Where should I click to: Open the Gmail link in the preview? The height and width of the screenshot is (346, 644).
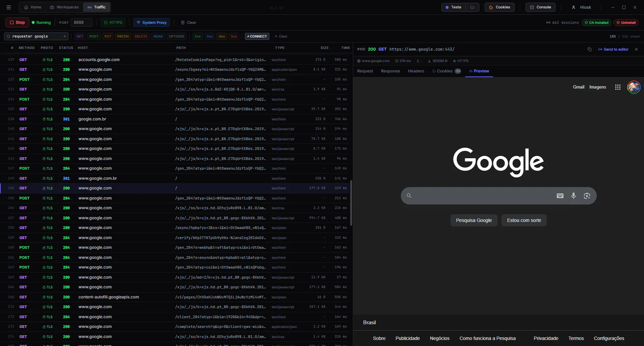[579, 87]
